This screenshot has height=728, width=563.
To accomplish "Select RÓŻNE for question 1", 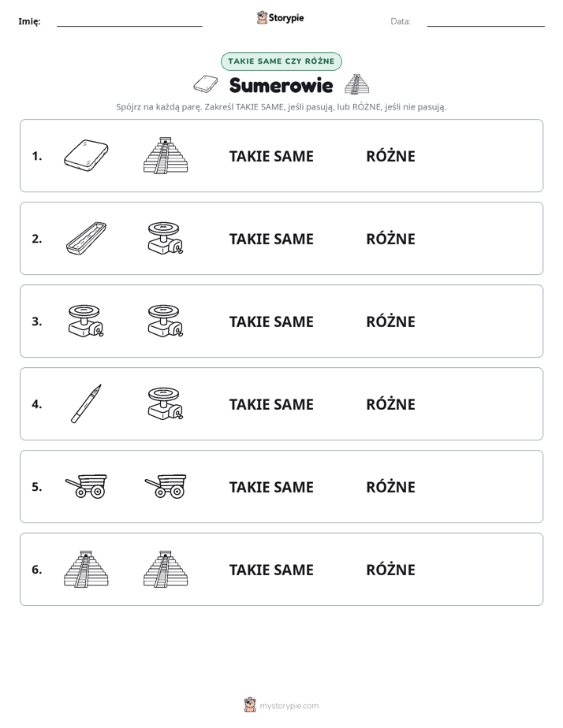I will coord(390,156).
